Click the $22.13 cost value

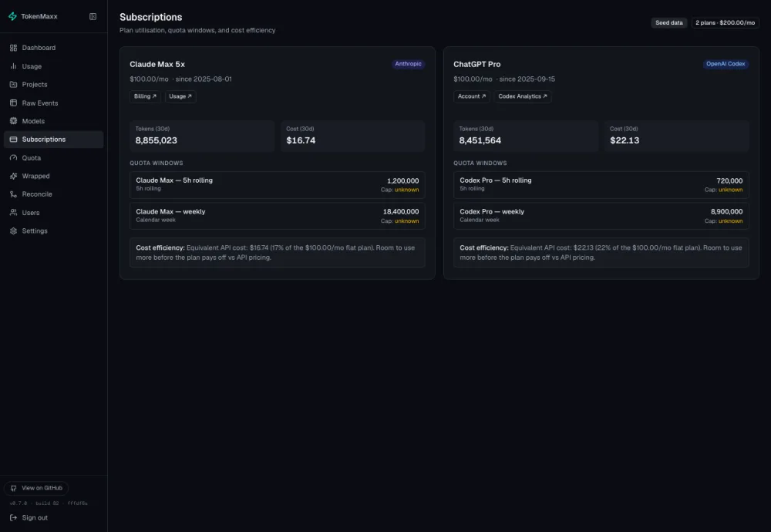pyautogui.click(x=625, y=140)
